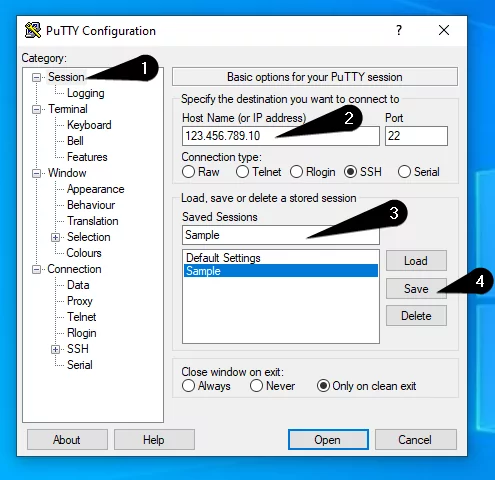The width and height of the screenshot is (495, 480).
Task: Click the Open button to connect
Action: point(328,440)
